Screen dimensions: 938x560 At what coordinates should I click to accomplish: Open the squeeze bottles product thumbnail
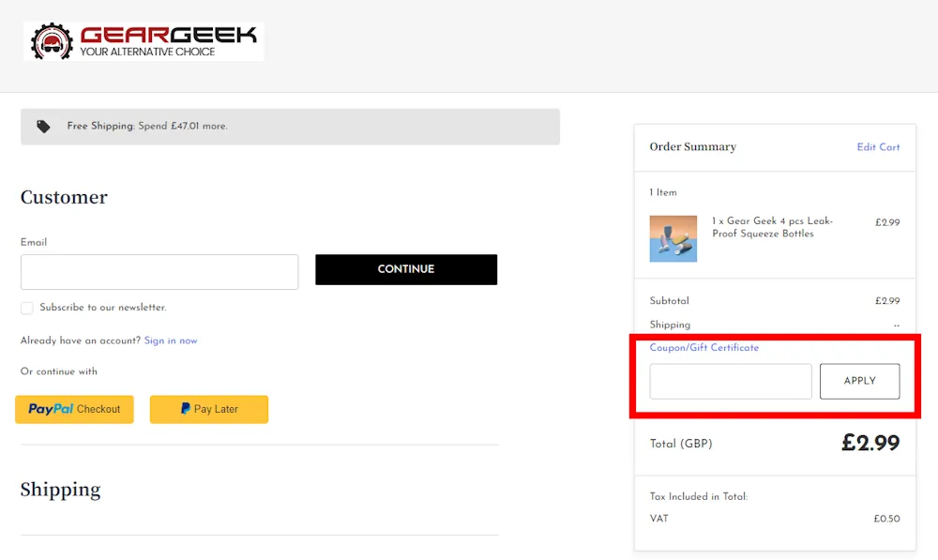673,238
